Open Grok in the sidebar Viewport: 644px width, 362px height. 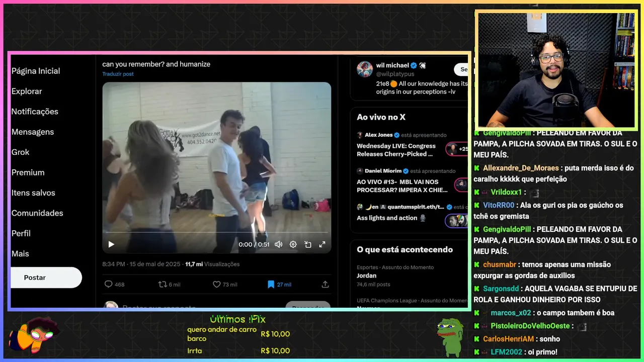click(21, 152)
